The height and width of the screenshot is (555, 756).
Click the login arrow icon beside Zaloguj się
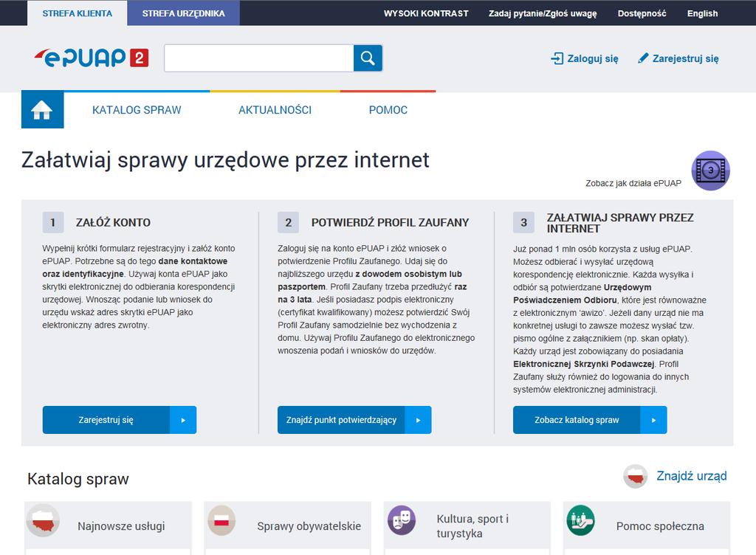coord(557,59)
